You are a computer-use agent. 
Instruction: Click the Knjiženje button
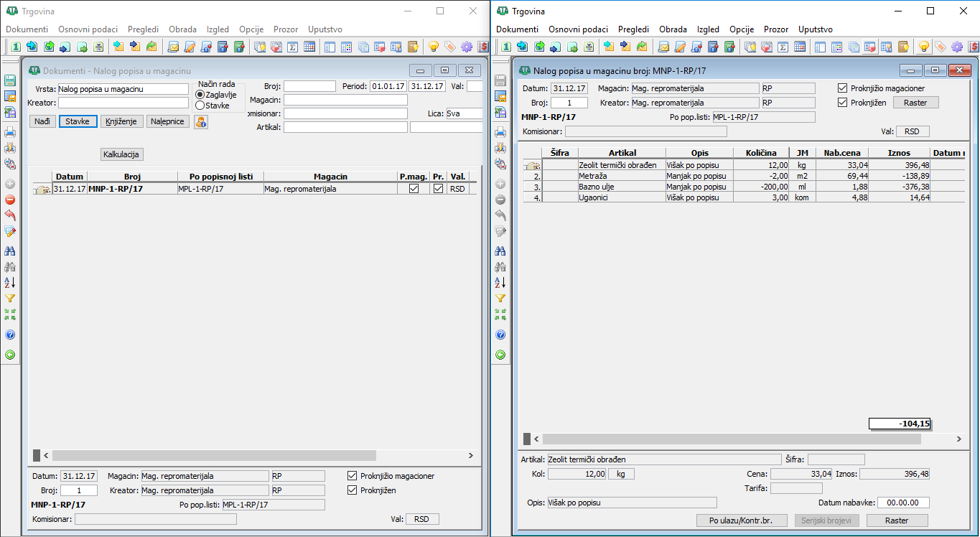pos(122,121)
